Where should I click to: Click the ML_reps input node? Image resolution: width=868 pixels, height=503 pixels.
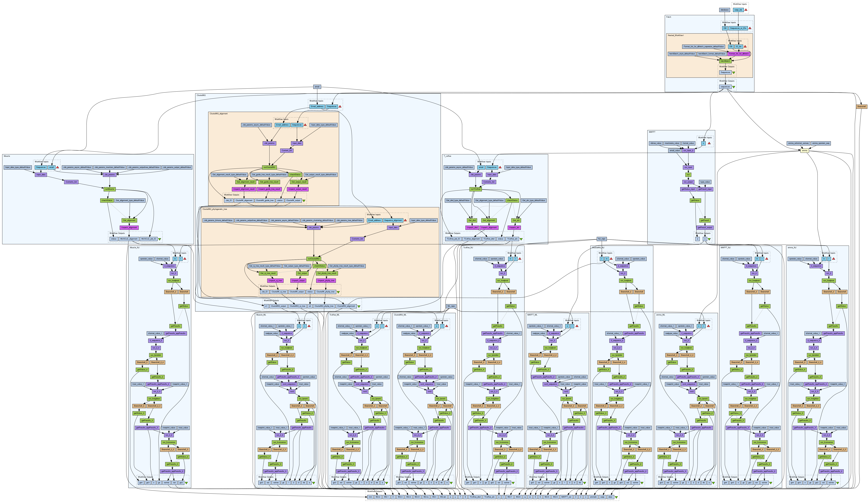451,306
